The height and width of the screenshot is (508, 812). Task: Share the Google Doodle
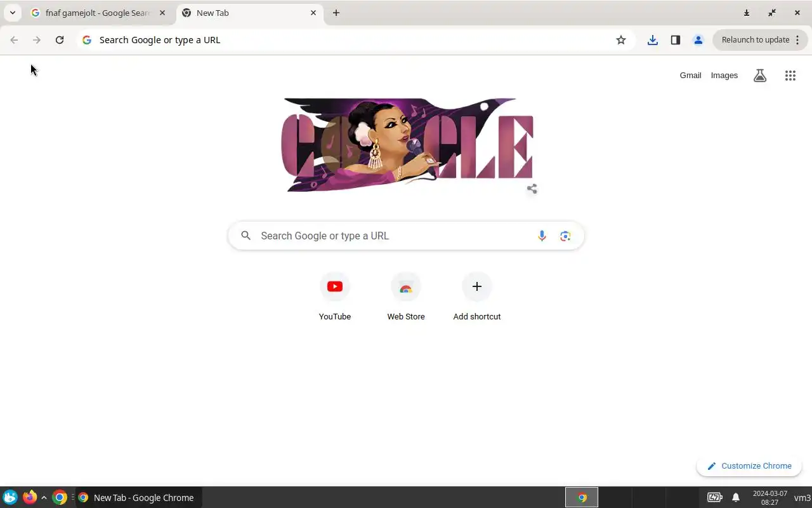(532, 189)
